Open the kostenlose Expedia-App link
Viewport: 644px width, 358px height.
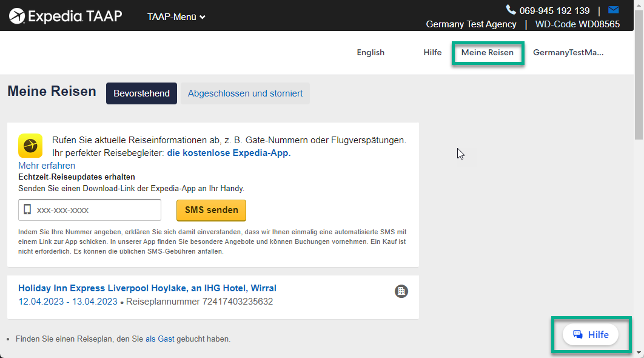[229, 153]
